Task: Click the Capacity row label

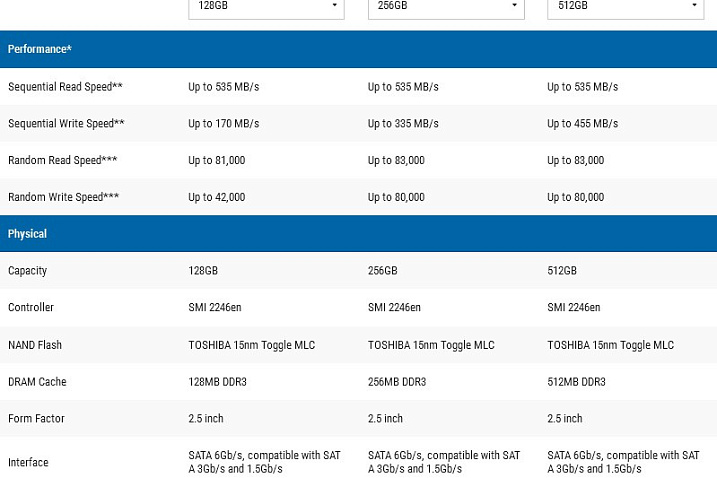Action: pos(27,271)
